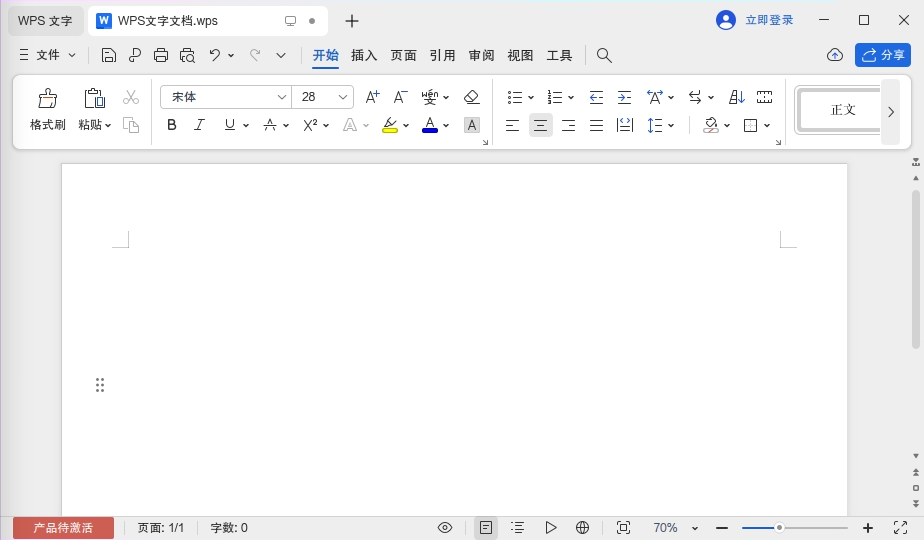Click the 分享 share button
The image size is (924, 540).
(x=883, y=55)
